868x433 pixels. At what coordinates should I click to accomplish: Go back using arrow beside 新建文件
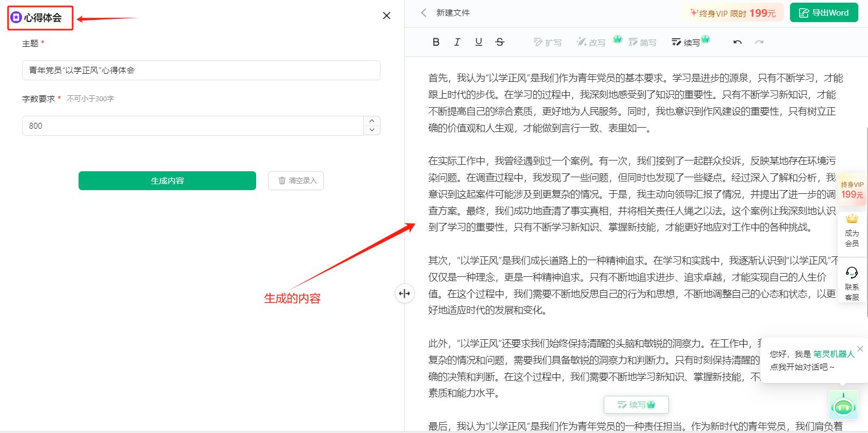[424, 12]
